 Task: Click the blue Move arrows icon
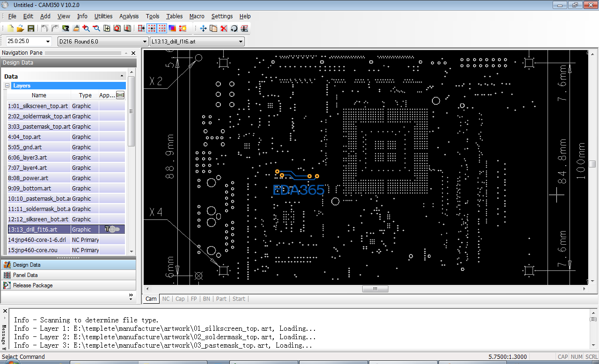[204, 29]
